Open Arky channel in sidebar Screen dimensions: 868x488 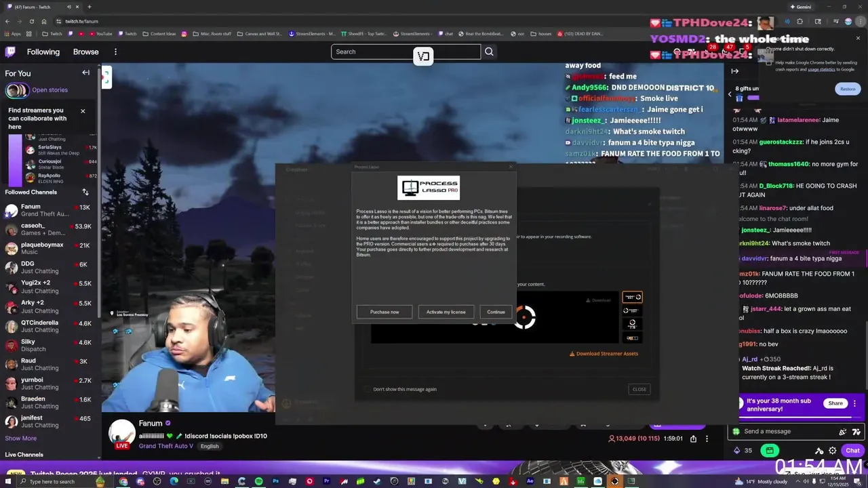50,306
